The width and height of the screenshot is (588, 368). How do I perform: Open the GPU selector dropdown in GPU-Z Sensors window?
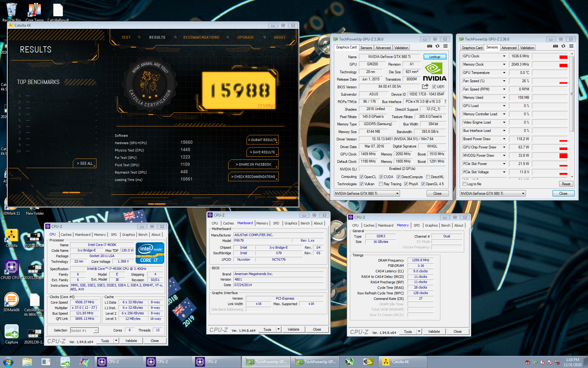493,194
